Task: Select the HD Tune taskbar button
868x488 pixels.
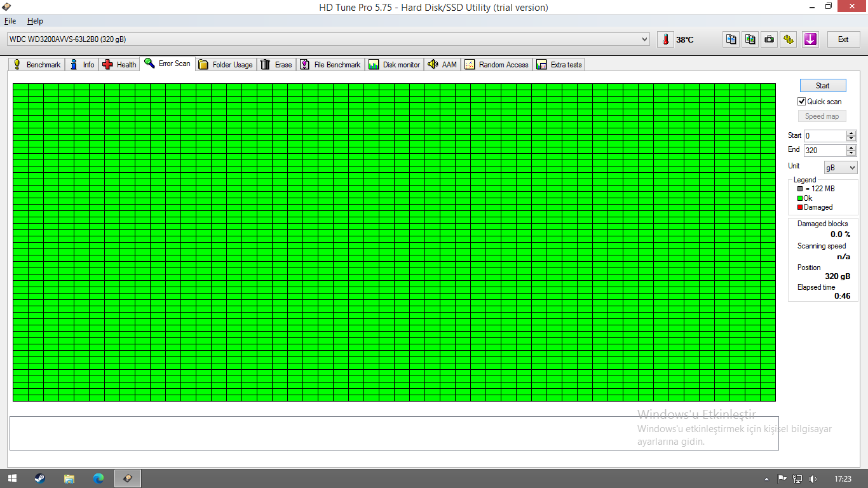Action: pos(128,478)
